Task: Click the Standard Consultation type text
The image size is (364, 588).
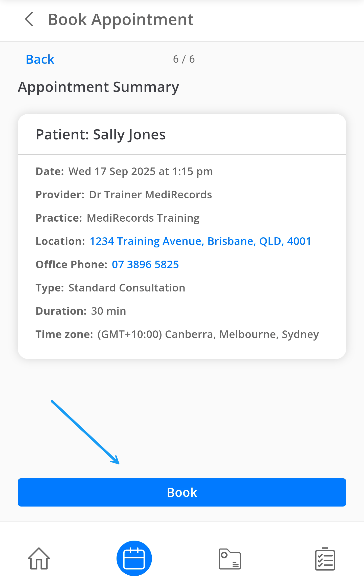Action: [x=127, y=288]
